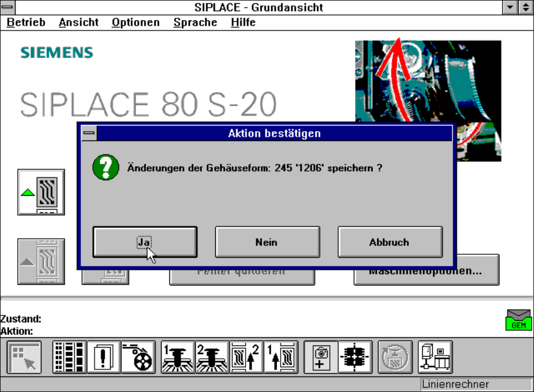Open the feeder rows table icon
Image resolution: width=534 pixels, height=392 pixels.
[x=70, y=357]
